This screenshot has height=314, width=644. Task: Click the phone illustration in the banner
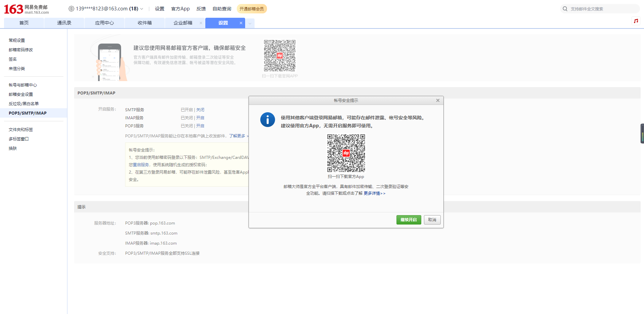coord(110,62)
